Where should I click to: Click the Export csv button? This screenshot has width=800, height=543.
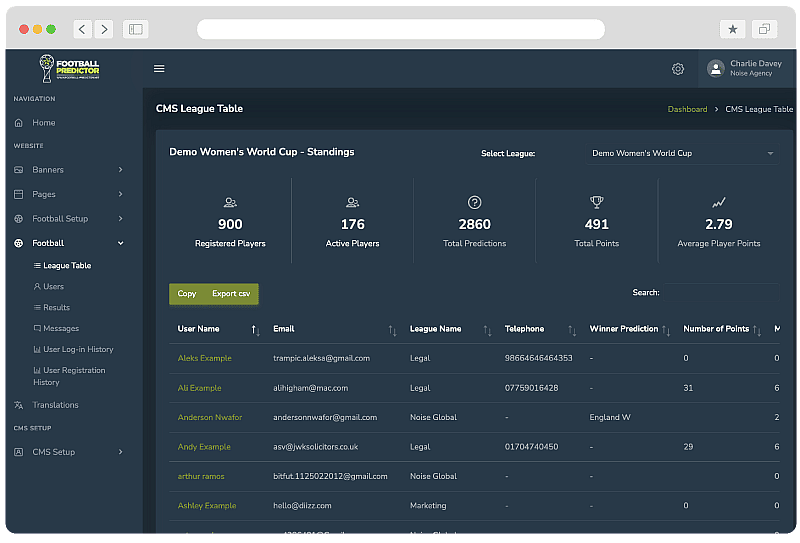tap(231, 293)
